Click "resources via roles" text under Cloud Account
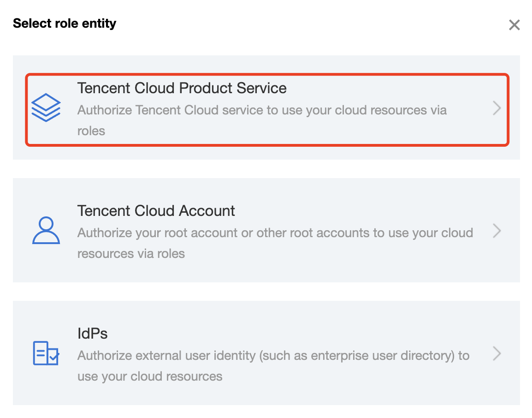Image resolution: width=532 pixels, height=418 pixels. [131, 254]
